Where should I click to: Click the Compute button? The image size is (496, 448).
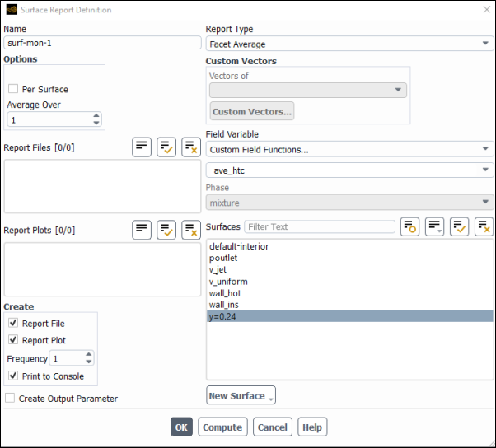click(222, 427)
